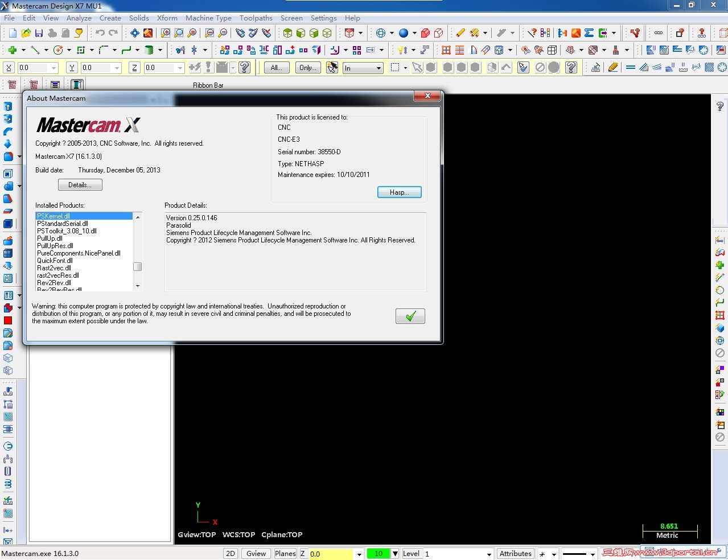The height and width of the screenshot is (560, 728).
Task: Click the Sigma statistics icon
Action: tap(589, 33)
